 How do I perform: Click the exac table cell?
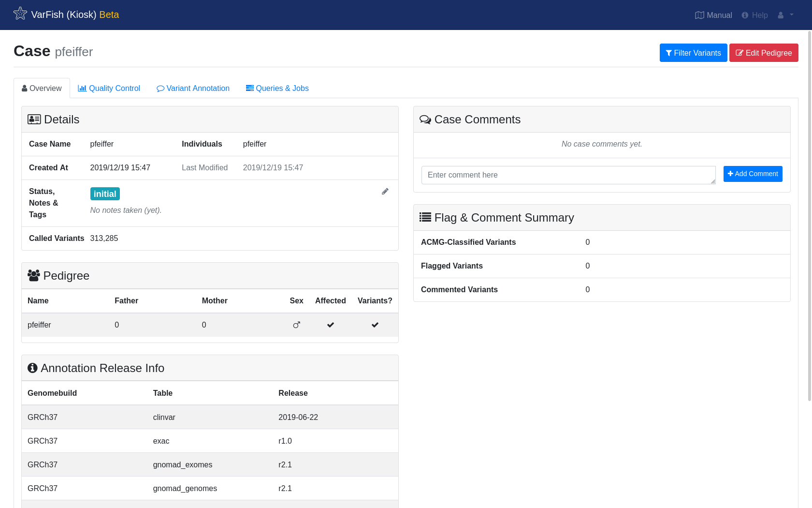(161, 441)
